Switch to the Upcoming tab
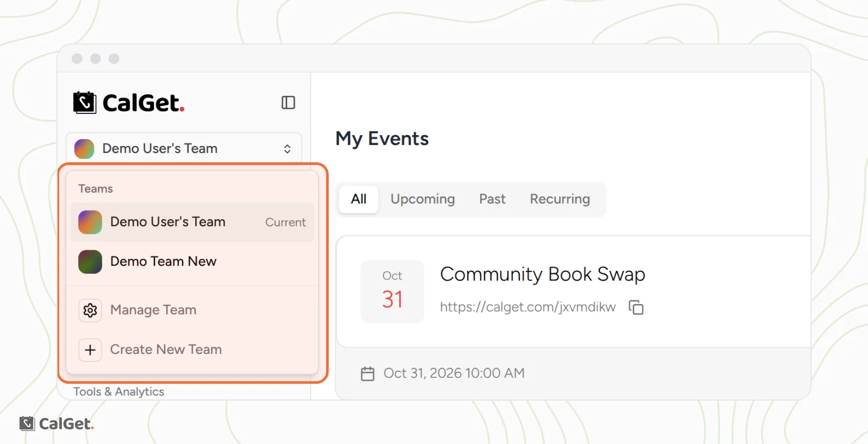Screen dimensions: 868x444 pos(423,199)
